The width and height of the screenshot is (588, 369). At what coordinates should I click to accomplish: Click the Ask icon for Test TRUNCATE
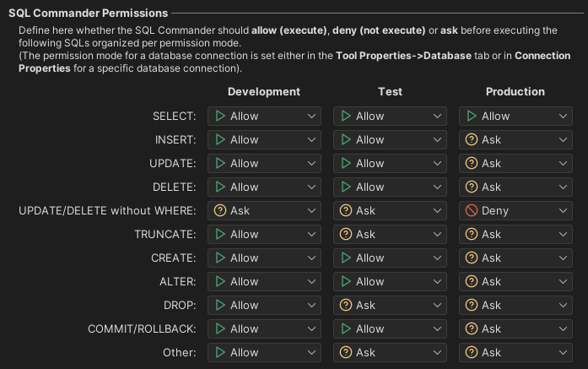coord(345,234)
